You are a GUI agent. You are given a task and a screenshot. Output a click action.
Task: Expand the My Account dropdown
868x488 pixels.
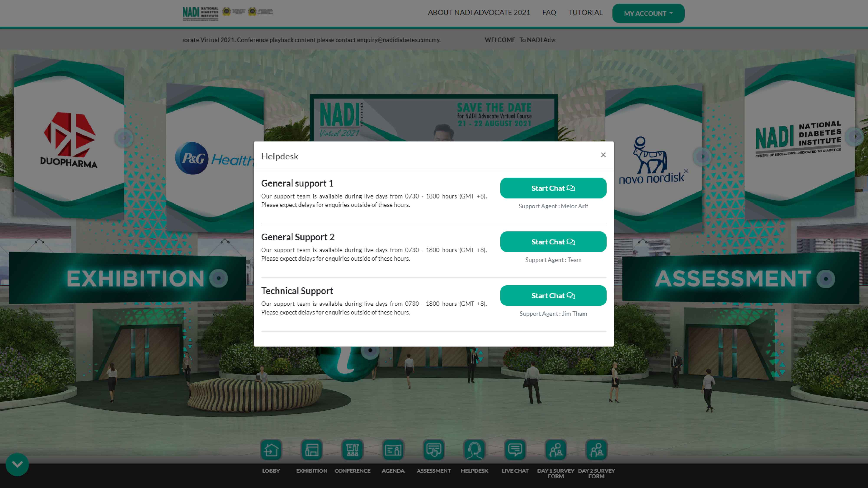(x=648, y=13)
